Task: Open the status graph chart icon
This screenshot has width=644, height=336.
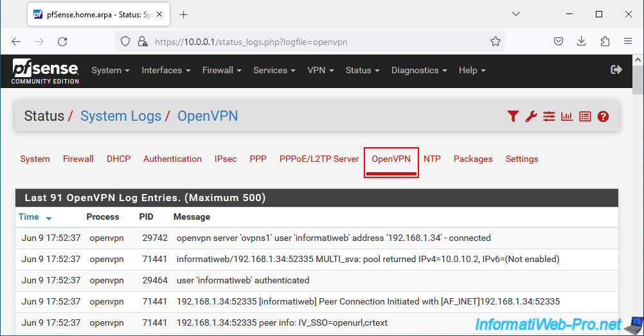Action: click(x=567, y=117)
